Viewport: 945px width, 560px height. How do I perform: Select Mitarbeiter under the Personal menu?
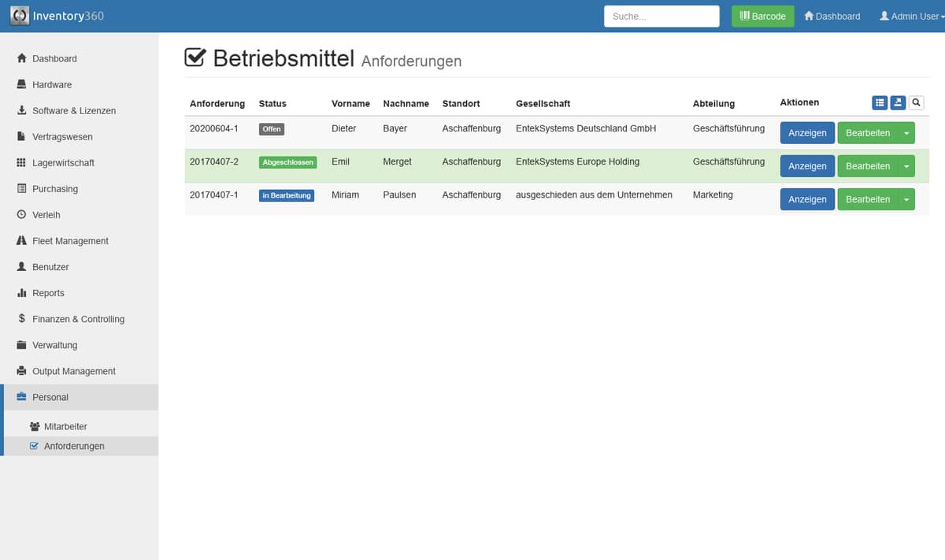click(x=65, y=426)
